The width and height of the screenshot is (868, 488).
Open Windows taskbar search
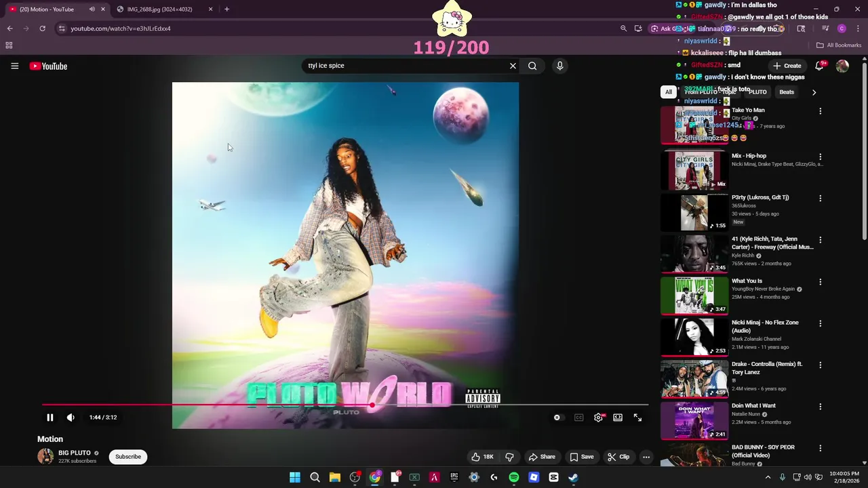(x=315, y=477)
